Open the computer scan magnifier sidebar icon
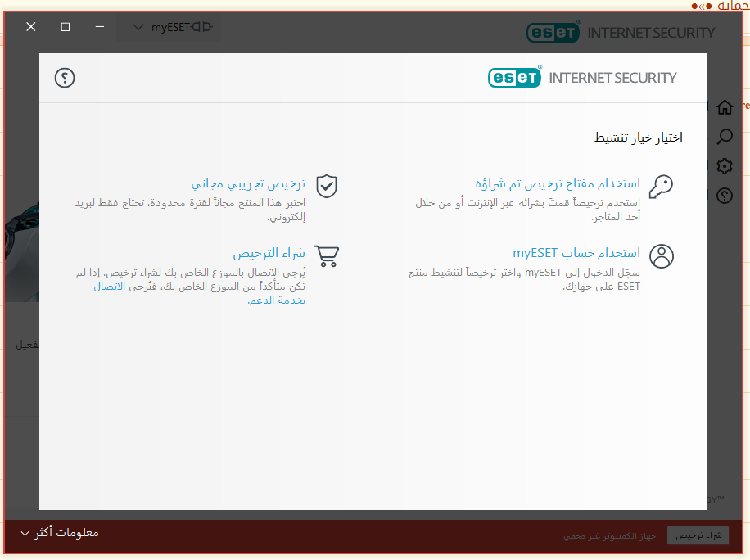Screen dimensions: 750x560 click(725, 137)
